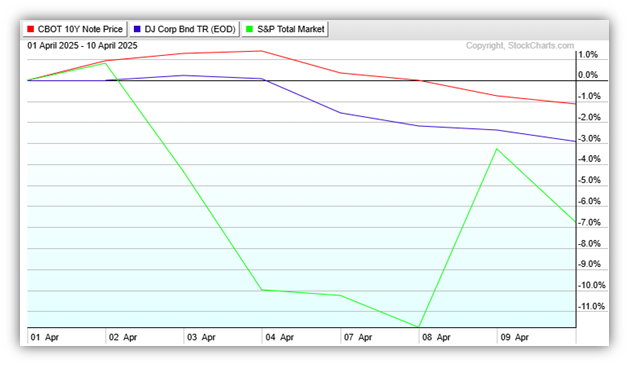Click the 04 Apr date axis label
Image resolution: width=629 pixels, height=366 pixels.
tap(279, 338)
